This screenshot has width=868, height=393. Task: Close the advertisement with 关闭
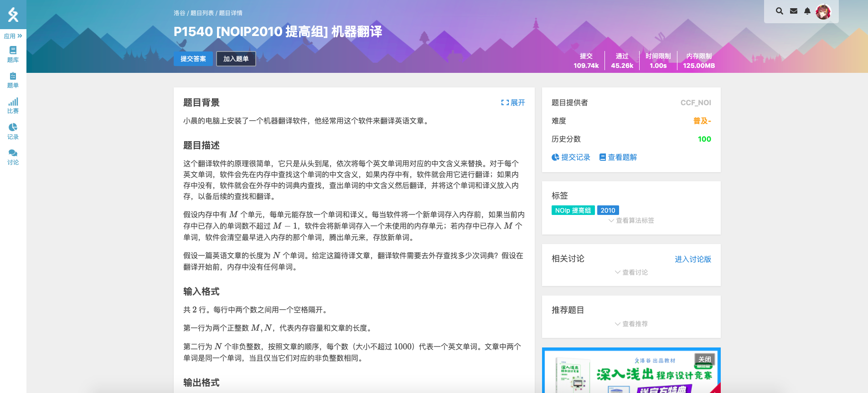[x=704, y=359]
